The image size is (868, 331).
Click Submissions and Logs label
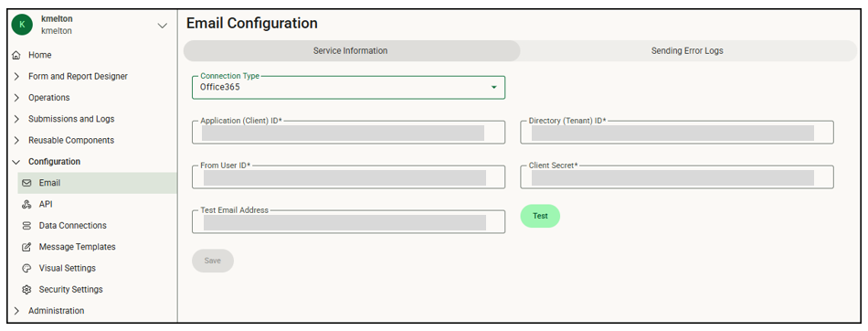[x=71, y=119]
